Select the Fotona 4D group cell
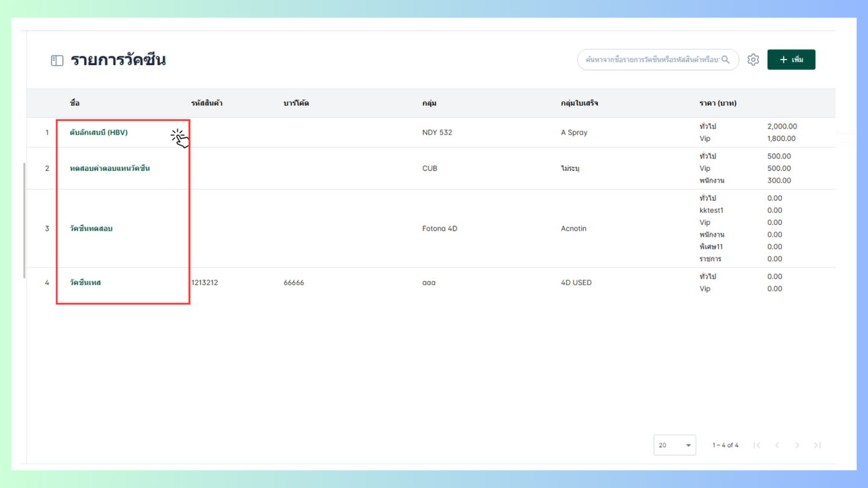 click(x=440, y=229)
